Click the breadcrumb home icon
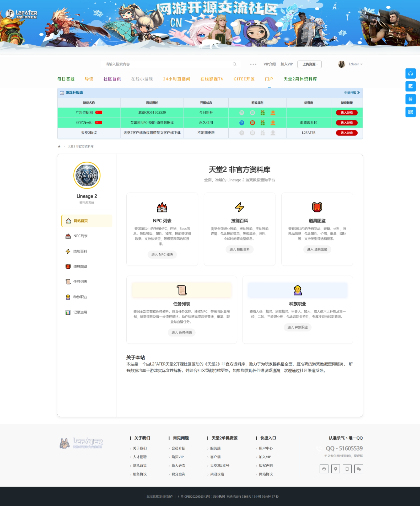420x506 pixels. (59, 146)
